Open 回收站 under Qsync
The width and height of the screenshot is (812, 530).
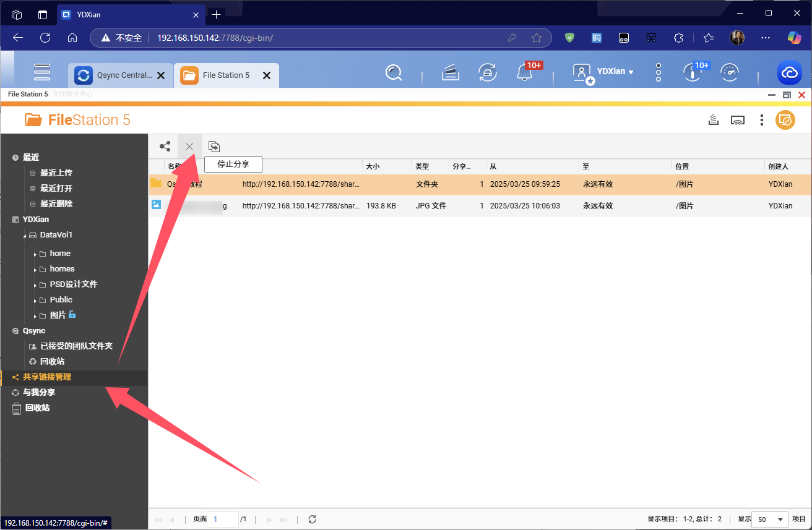pos(52,362)
